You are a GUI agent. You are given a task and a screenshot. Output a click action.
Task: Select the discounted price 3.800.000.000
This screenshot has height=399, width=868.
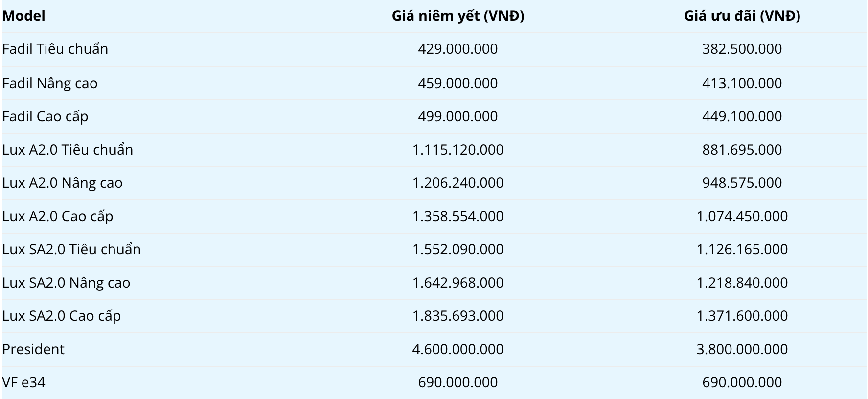tap(742, 349)
